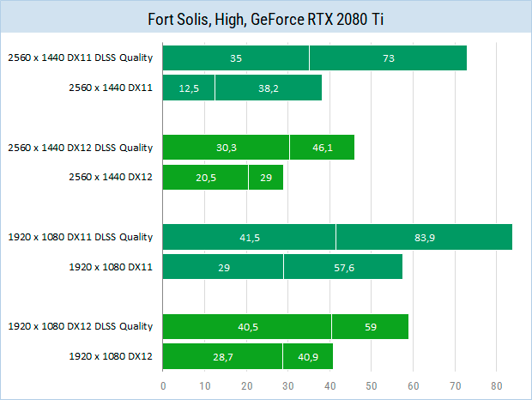Viewport: 532px width, 400px height.
Task: Select the bar segment showing 41,5
Action: [x=250, y=237]
